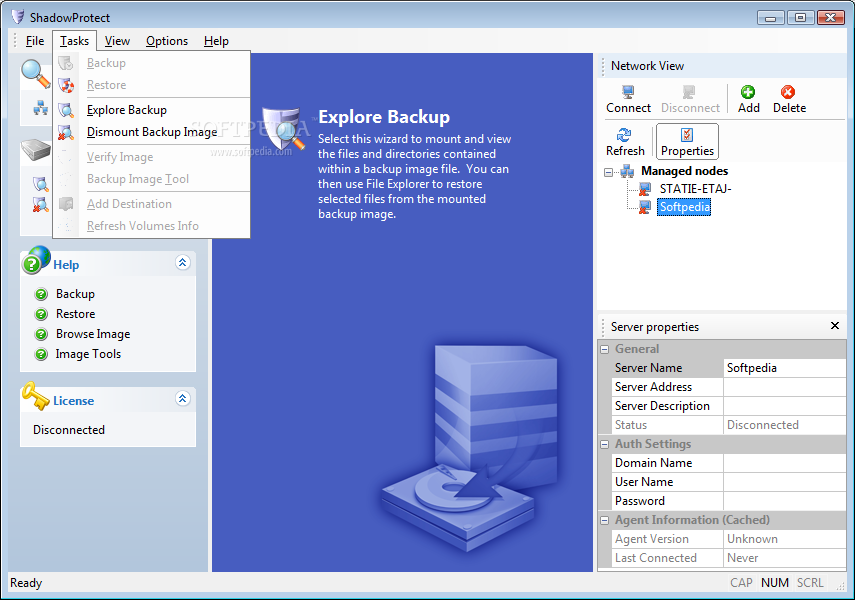855x600 pixels.
Task: Choose Refresh Volumes Info in Tasks menu
Action: pyautogui.click(x=152, y=226)
